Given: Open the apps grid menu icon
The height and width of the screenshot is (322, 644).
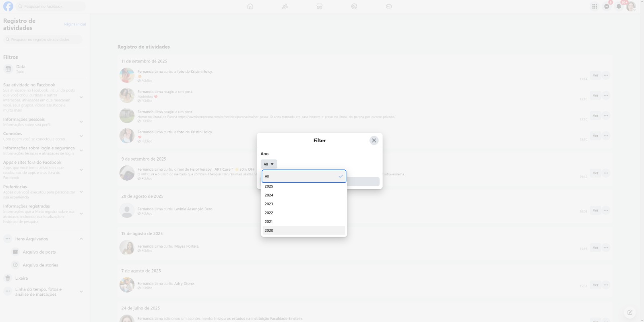Looking at the screenshot, I should coord(594,6).
